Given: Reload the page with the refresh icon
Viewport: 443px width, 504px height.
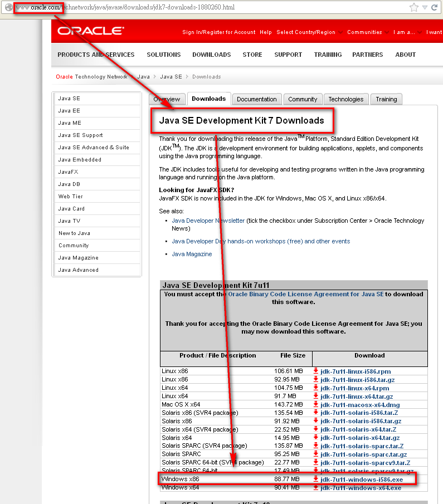Looking at the screenshot, I should click(434, 7).
